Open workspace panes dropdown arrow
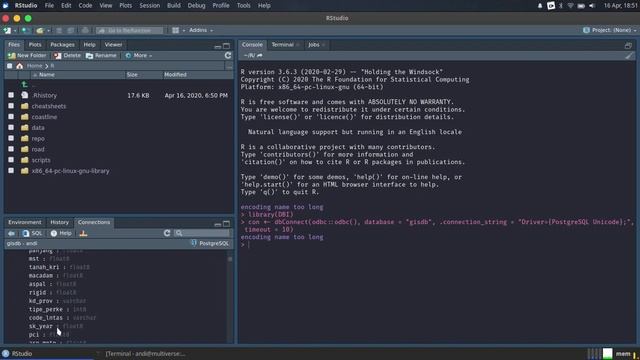This screenshot has width=640, height=360. click(x=184, y=31)
